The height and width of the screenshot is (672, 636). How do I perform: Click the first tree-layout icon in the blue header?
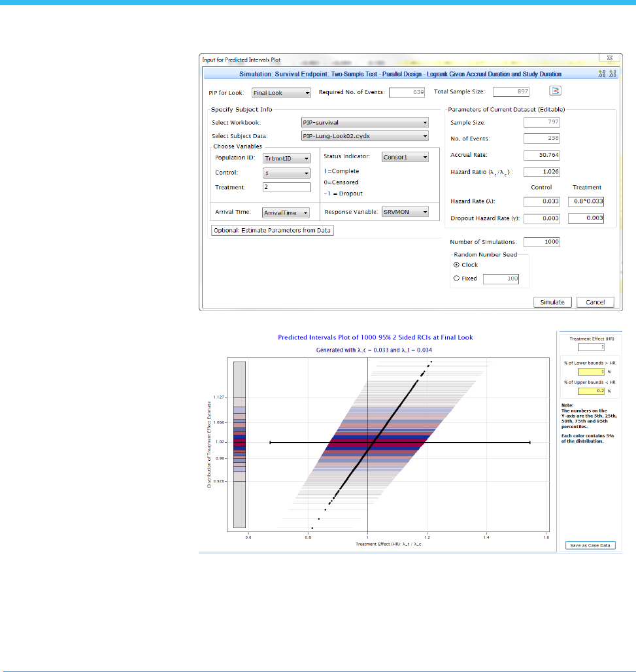click(x=602, y=74)
